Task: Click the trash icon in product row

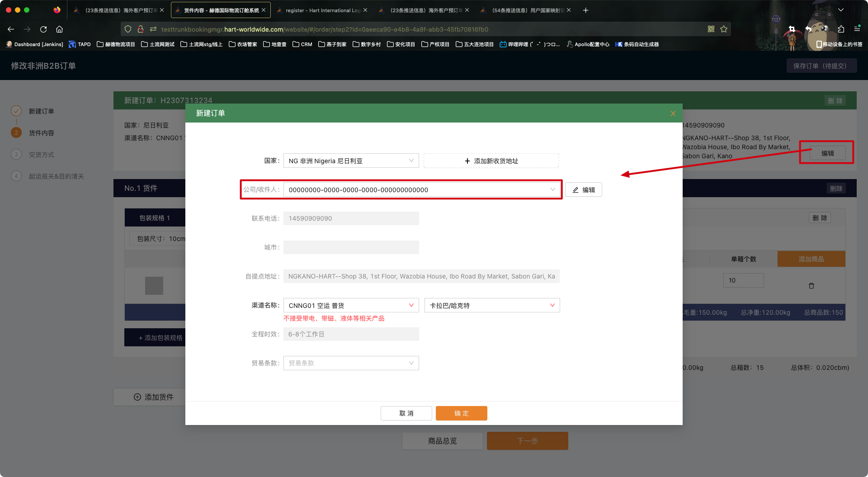Action: [811, 286]
